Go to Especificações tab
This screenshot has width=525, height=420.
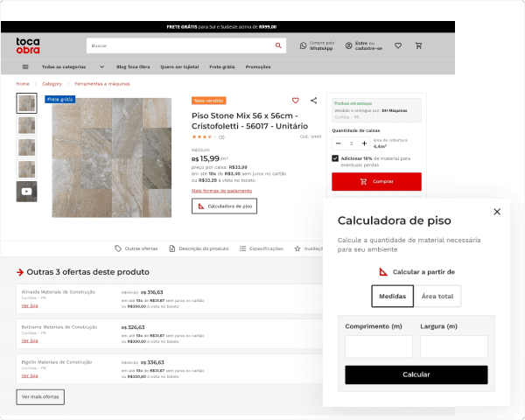(x=262, y=248)
